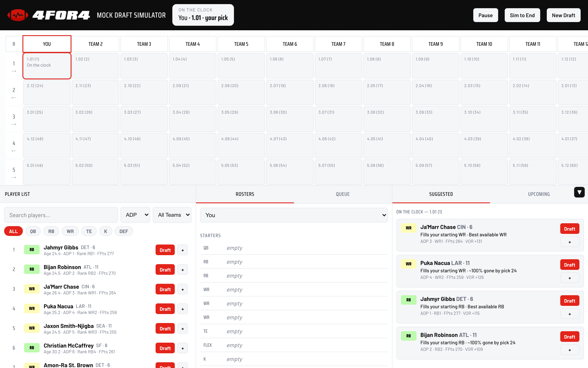Queue Ja'Marr Chase via player list plus
Screen dimensions: 588x368
coord(183,289)
